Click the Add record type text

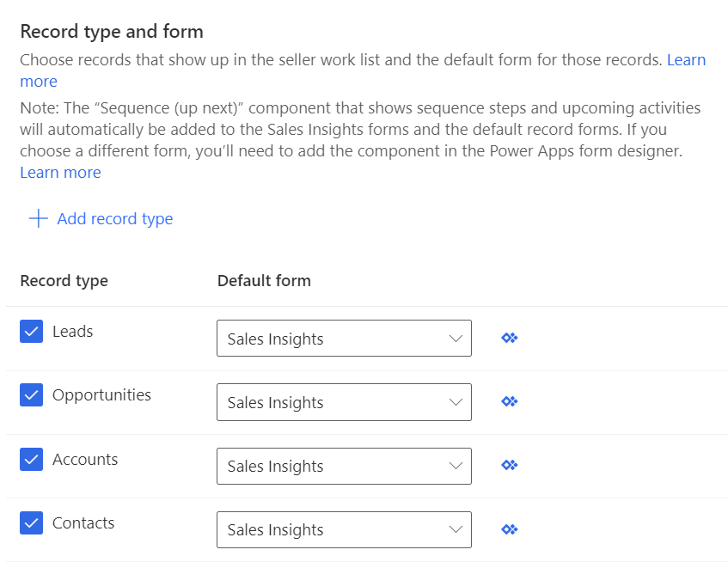click(x=115, y=218)
